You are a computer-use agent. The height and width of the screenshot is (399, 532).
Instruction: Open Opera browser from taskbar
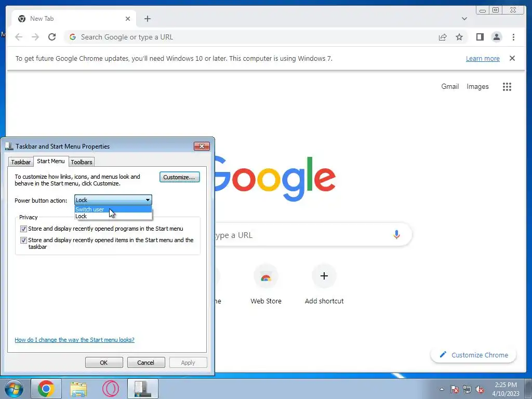click(111, 389)
